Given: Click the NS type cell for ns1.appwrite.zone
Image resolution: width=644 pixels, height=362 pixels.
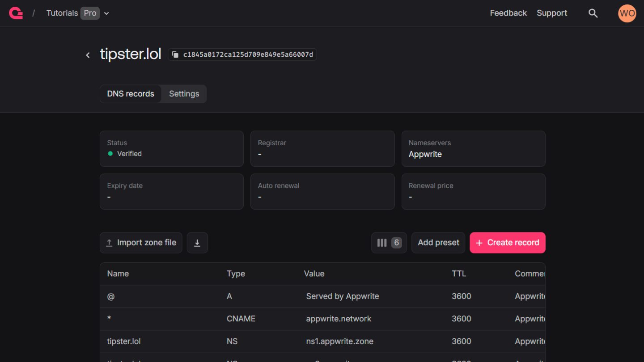Looking at the screenshot, I should pos(232,341).
